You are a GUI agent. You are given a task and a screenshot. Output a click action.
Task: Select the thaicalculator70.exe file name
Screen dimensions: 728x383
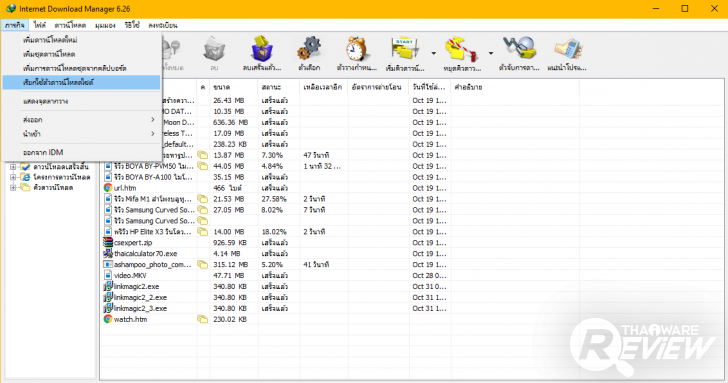point(145,253)
